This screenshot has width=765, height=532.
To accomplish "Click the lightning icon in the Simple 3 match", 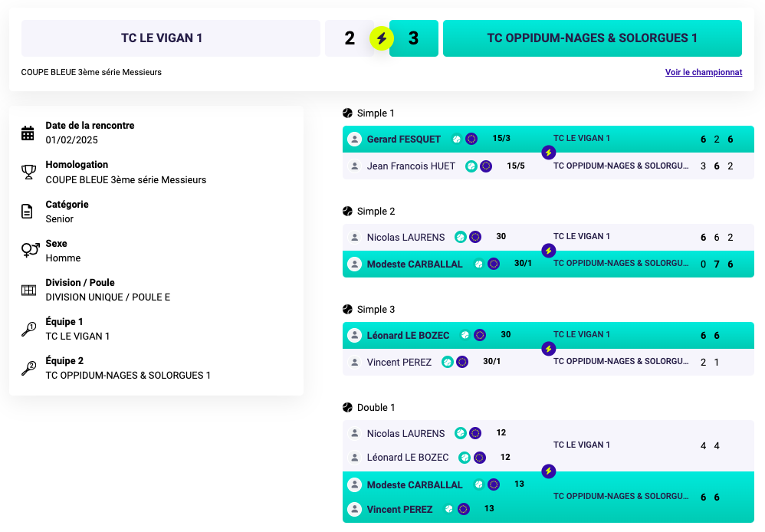I will pyautogui.click(x=548, y=349).
